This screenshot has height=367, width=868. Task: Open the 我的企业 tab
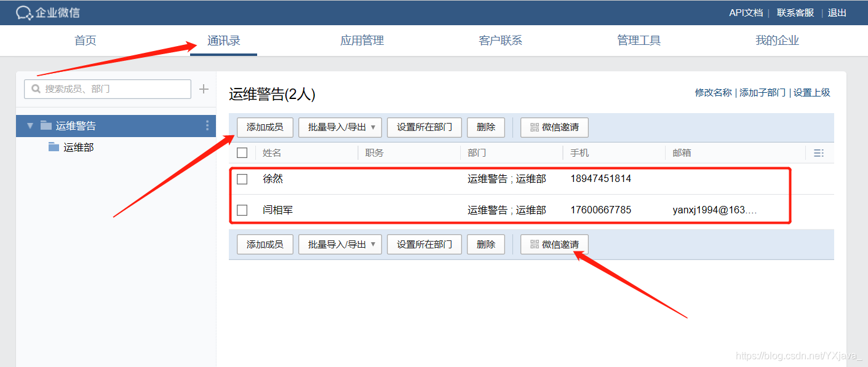777,41
